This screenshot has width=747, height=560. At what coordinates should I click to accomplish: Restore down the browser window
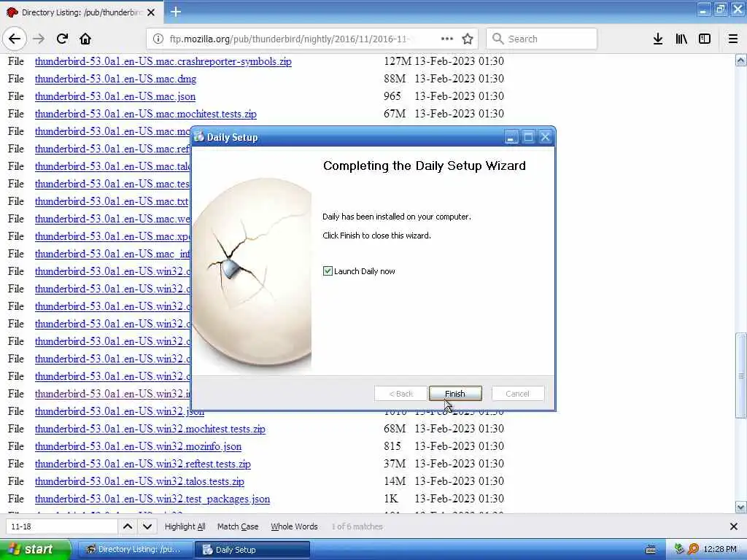pyautogui.click(x=720, y=9)
